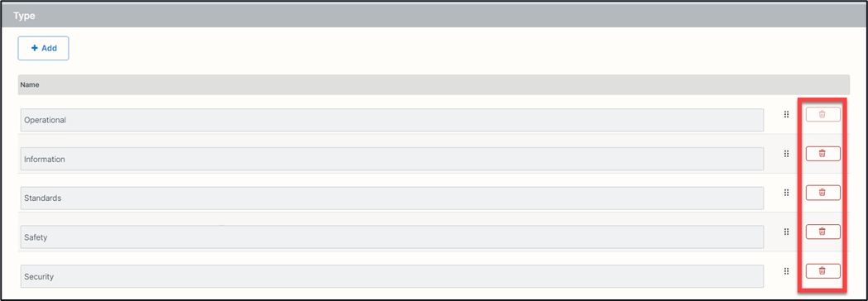Click into the Safety name field

392,236
